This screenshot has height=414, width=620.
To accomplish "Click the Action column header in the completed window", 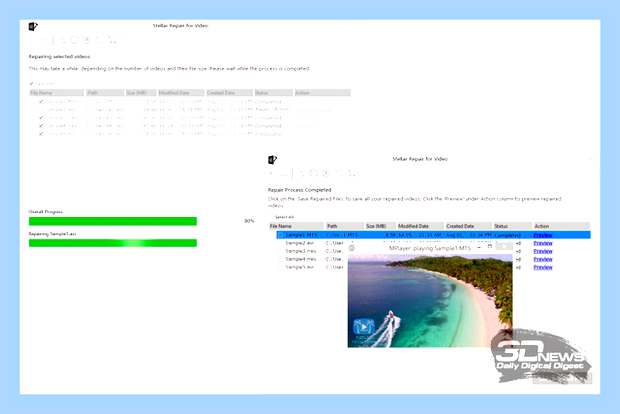I will click(561, 226).
